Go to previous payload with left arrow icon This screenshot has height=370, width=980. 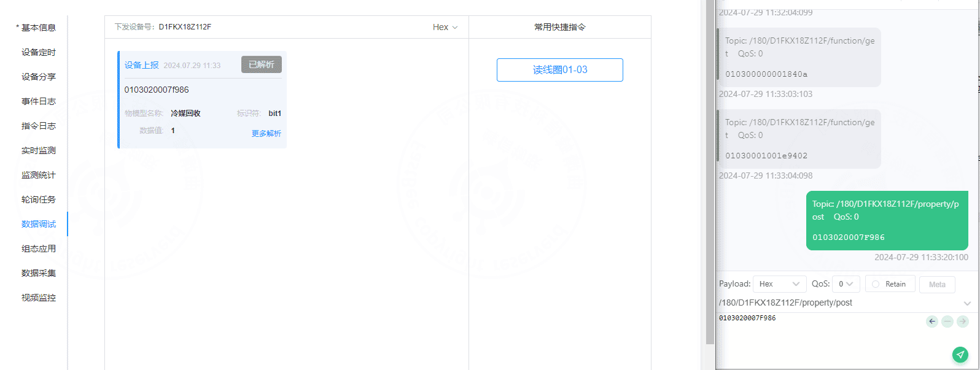tap(932, 321)
